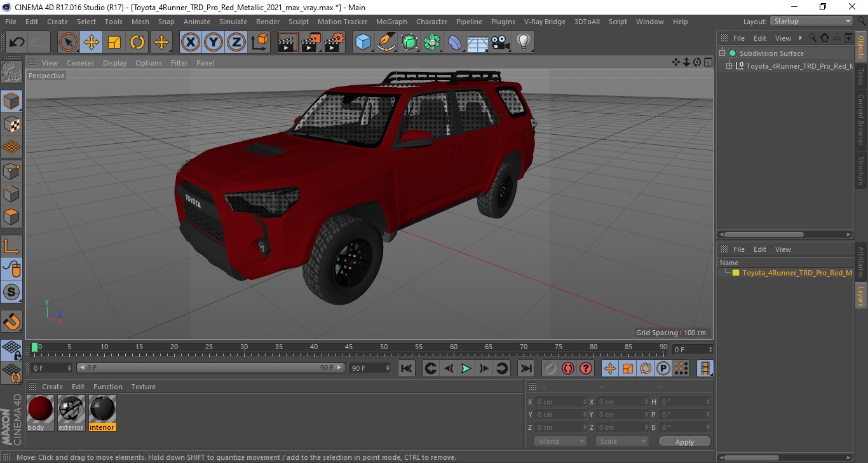Select Toyota layer in Layers panel
This screenshot has height=463, width=868.
(797, 273)
